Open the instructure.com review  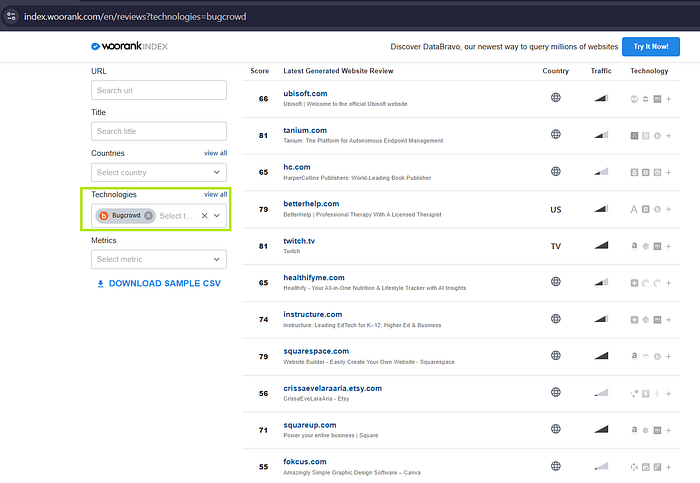tap(312, 314)
